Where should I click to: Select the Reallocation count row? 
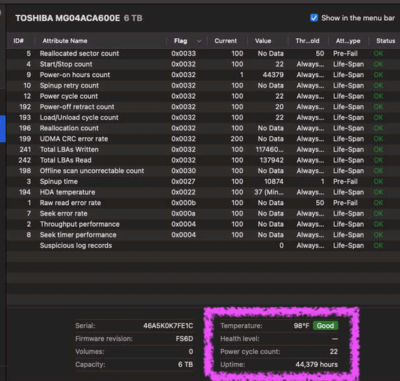point(203,128)
